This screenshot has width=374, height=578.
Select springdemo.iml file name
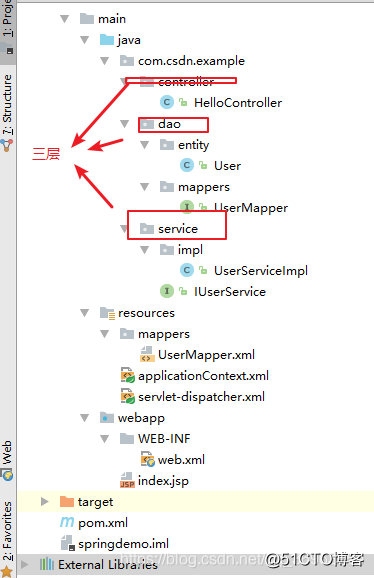pyautogui.click(x=123, y=544)
